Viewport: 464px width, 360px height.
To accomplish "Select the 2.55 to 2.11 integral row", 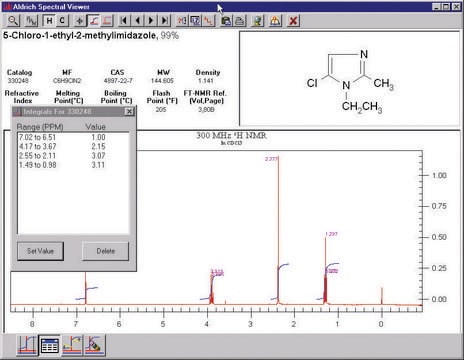I will click(73, 156).
